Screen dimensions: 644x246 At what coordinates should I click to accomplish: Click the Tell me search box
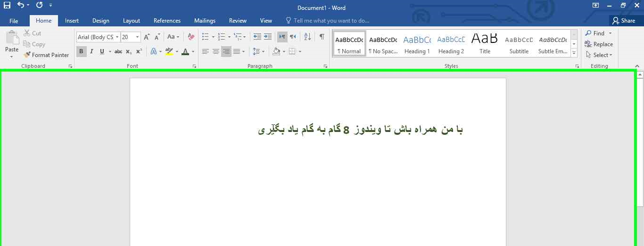(331, 21)
